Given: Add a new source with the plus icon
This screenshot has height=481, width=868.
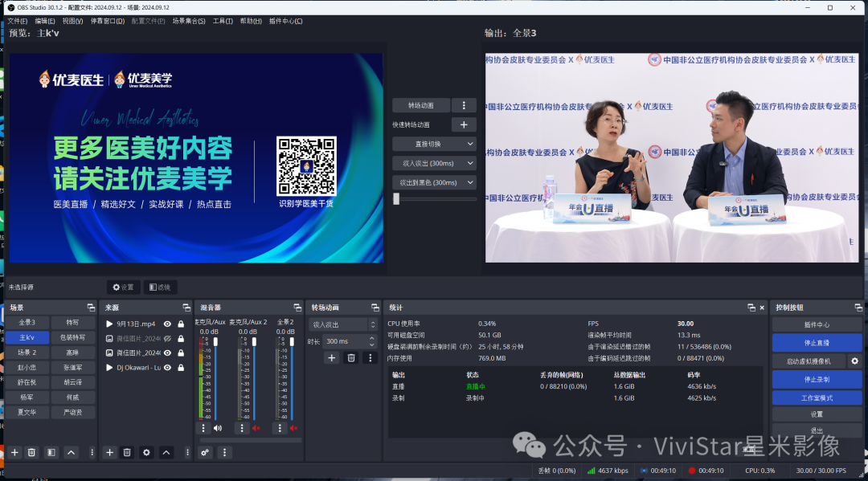Looking at the screenshot, I should pyautogui.click(x=109, y=452).
